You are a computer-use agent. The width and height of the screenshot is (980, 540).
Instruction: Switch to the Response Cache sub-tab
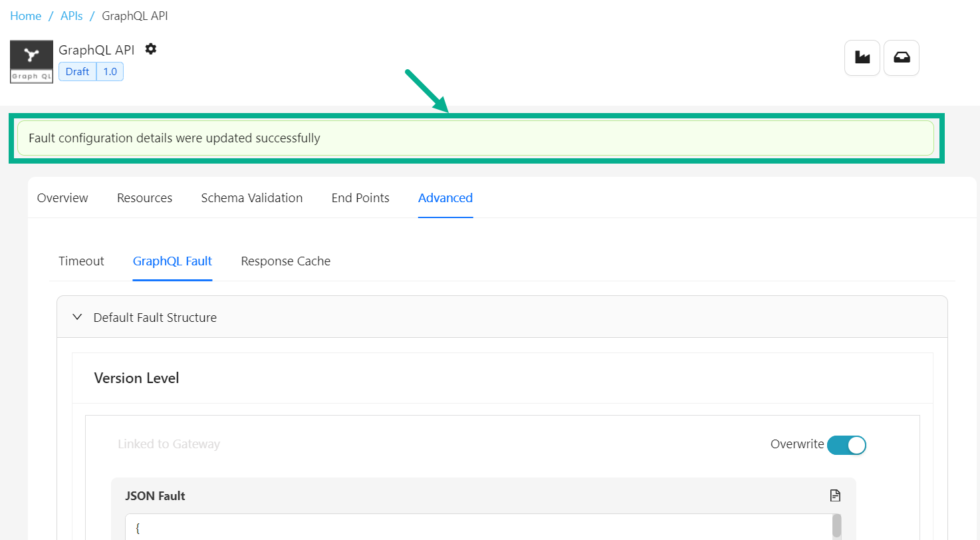285,261
